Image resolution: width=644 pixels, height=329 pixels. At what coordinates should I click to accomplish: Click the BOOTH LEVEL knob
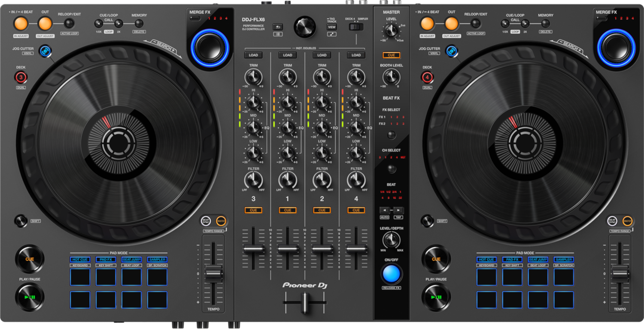[391, 77]
